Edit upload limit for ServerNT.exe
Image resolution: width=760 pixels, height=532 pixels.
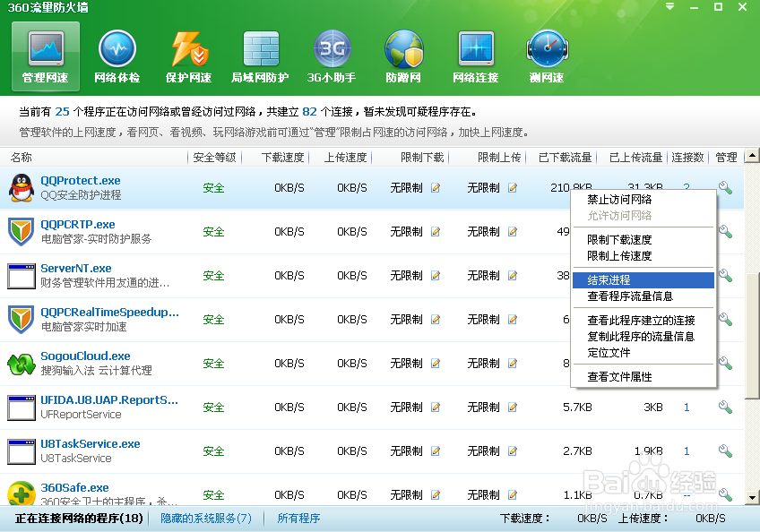tap(513, 275)
